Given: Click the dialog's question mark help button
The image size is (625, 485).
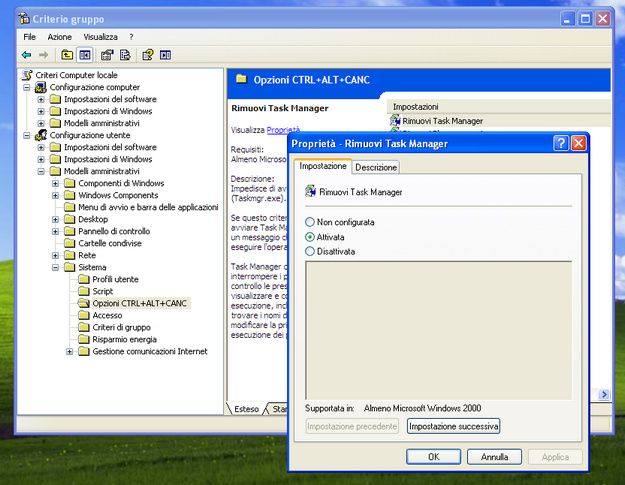Looking at the screenshot, I should click(561, 143).
